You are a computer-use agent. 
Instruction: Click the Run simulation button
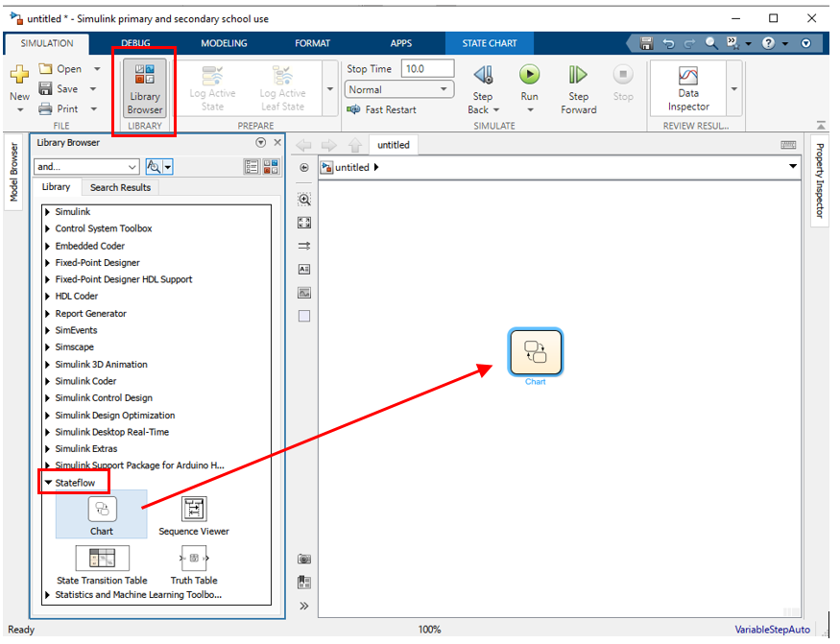click(x=529, y=75)
